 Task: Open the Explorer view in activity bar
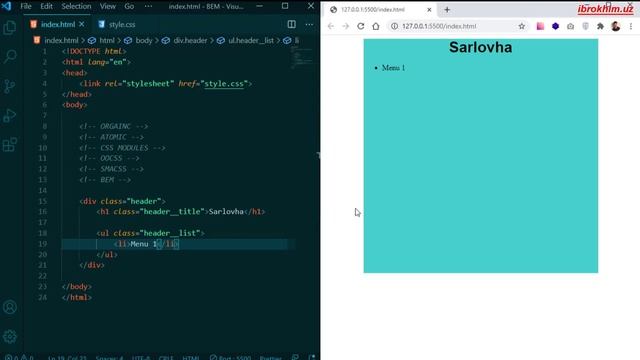click(10, 27)
